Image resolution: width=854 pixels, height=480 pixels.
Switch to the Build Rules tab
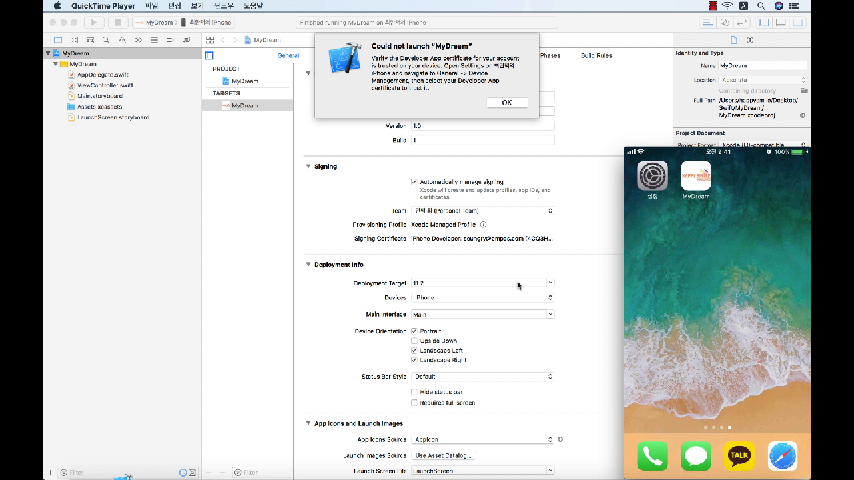(596, 56)
